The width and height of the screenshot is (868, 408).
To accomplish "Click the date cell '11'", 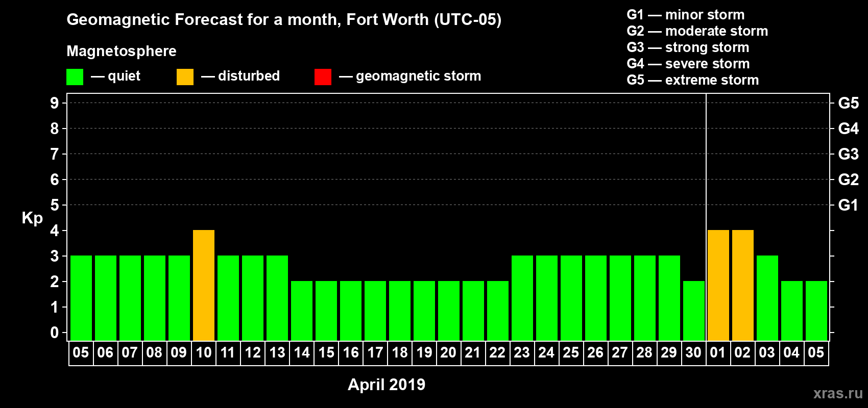I will click(228, 353).
